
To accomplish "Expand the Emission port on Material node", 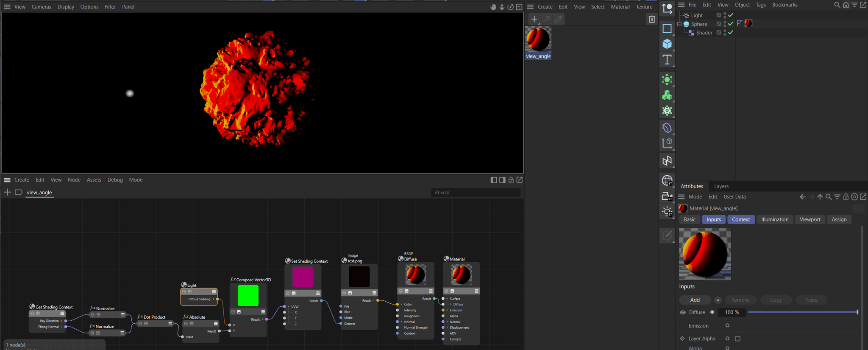I will tap(447, 310).
